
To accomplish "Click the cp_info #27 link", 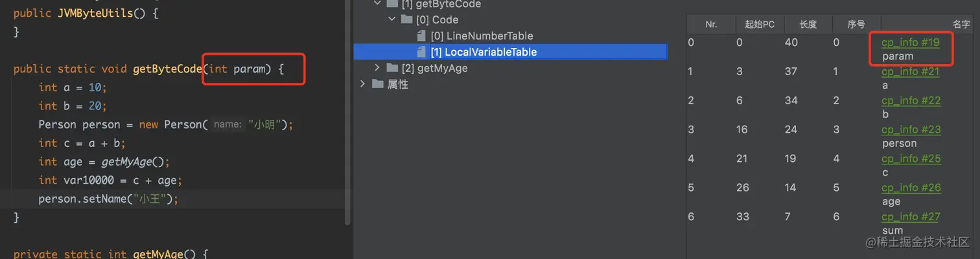I will click(910, 217).
